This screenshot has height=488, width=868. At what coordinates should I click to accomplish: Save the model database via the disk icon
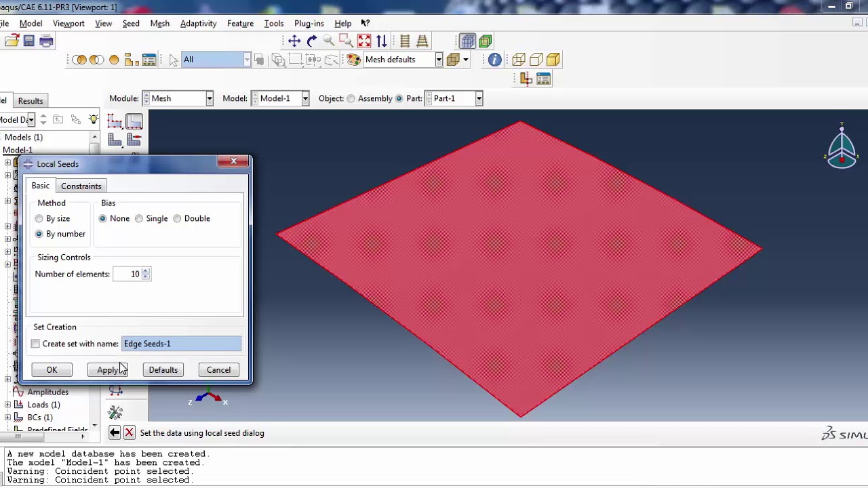pos(28,41)
